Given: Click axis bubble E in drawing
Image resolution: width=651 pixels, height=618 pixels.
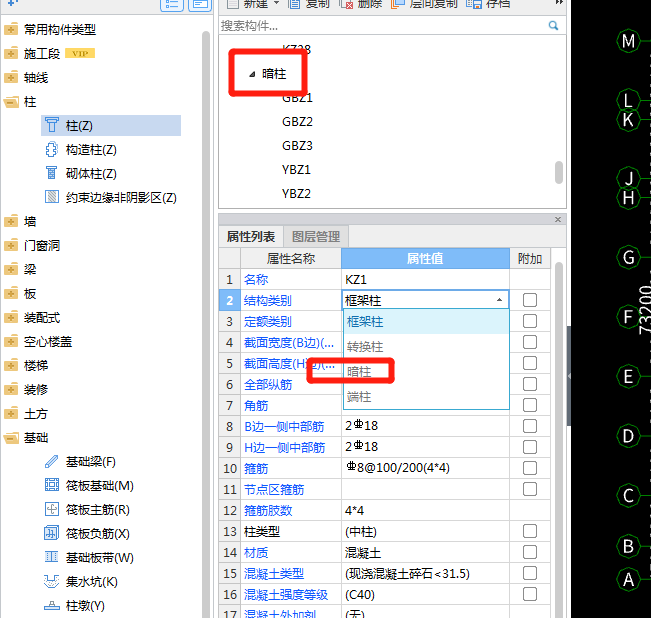Looking at the screenshot, I should tap(628, 376).
